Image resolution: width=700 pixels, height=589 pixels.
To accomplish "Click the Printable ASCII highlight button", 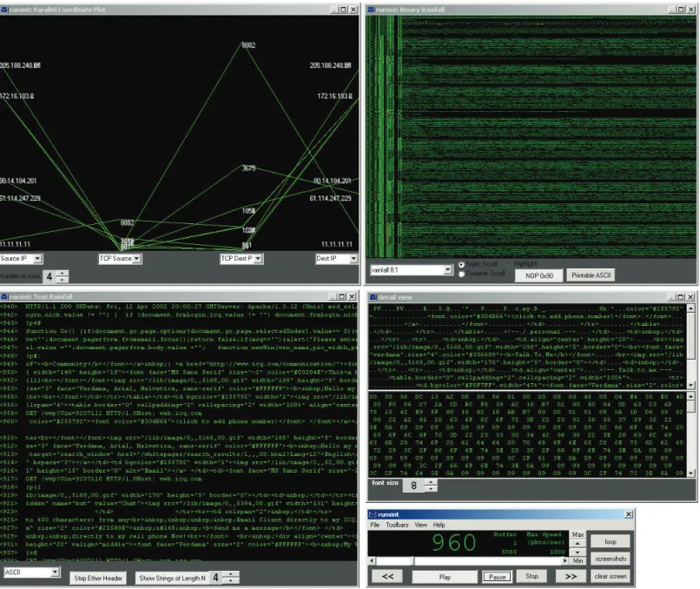I will (591, 275).
